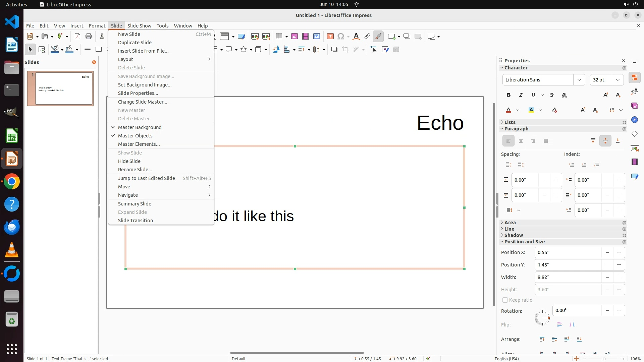
Task: Select Duplicate Slide from the menu
Action: tap(135, 43)
